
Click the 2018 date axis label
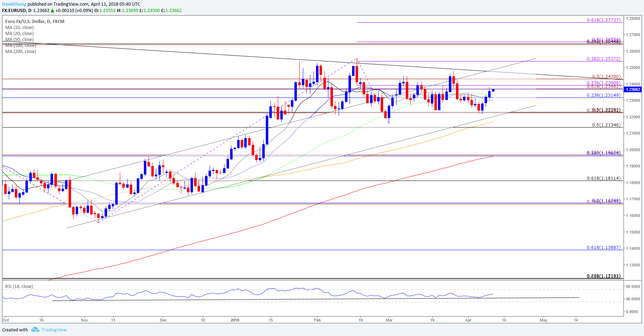(x=235, y=320)
